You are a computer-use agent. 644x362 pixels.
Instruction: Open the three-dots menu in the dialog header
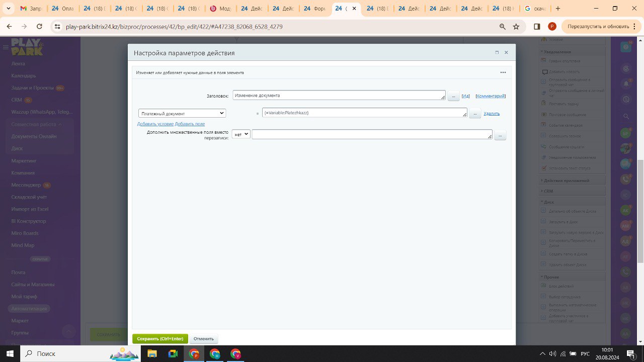tap(503, 72)
